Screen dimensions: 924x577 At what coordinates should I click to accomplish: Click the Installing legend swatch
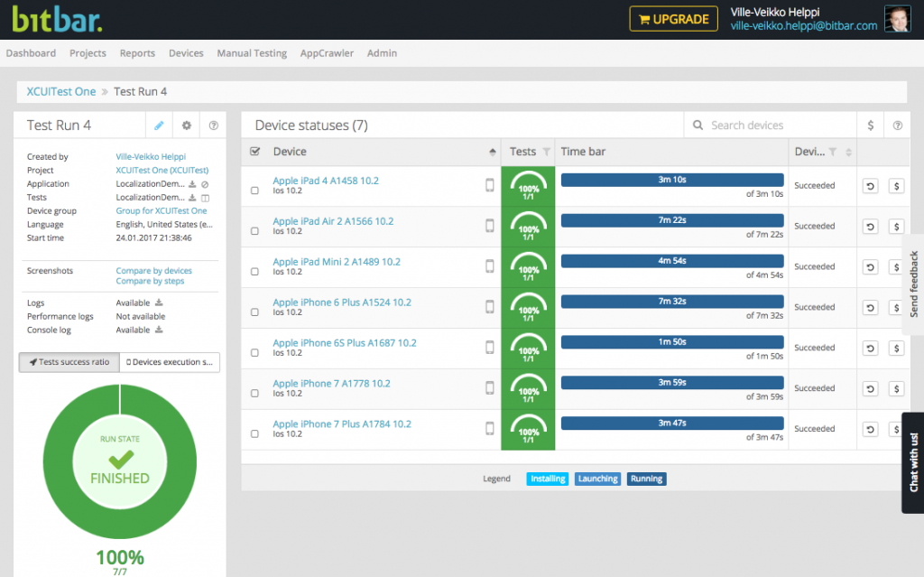[x=548, y=479]
